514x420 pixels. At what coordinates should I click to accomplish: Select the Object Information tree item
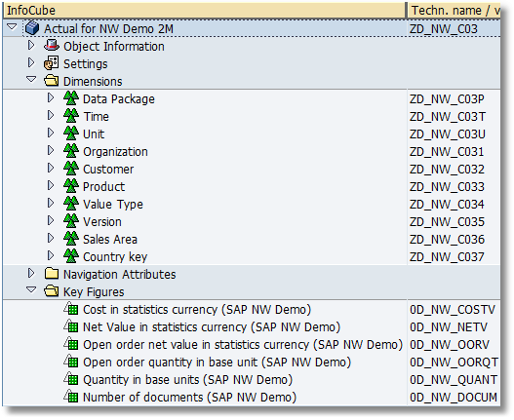coord(114,46)
